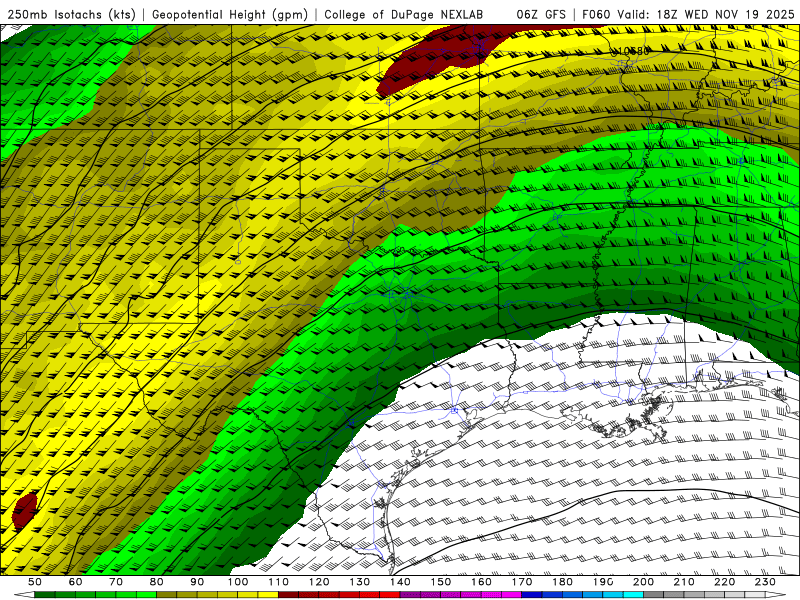Image resolution: width=800 pixels, height=600 pixels.
Task: Click the '170' label on the color scale
Action: (522, 582)
